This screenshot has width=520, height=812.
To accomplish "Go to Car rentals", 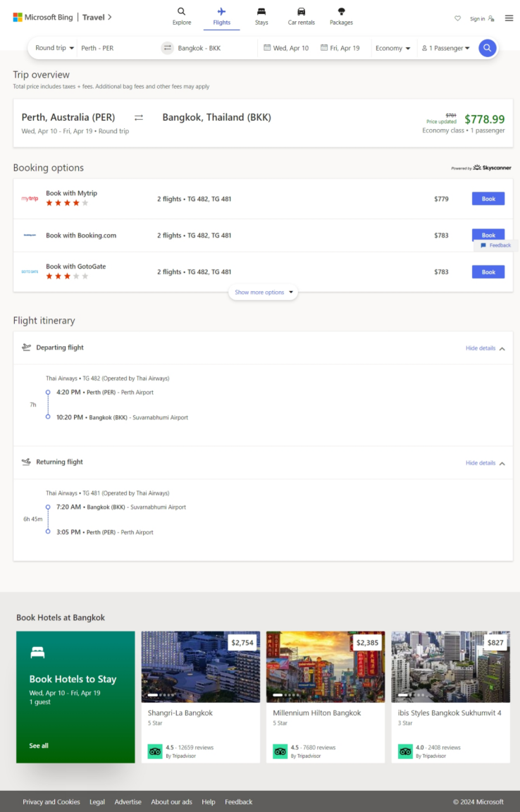I will click(x=301, y=16).
